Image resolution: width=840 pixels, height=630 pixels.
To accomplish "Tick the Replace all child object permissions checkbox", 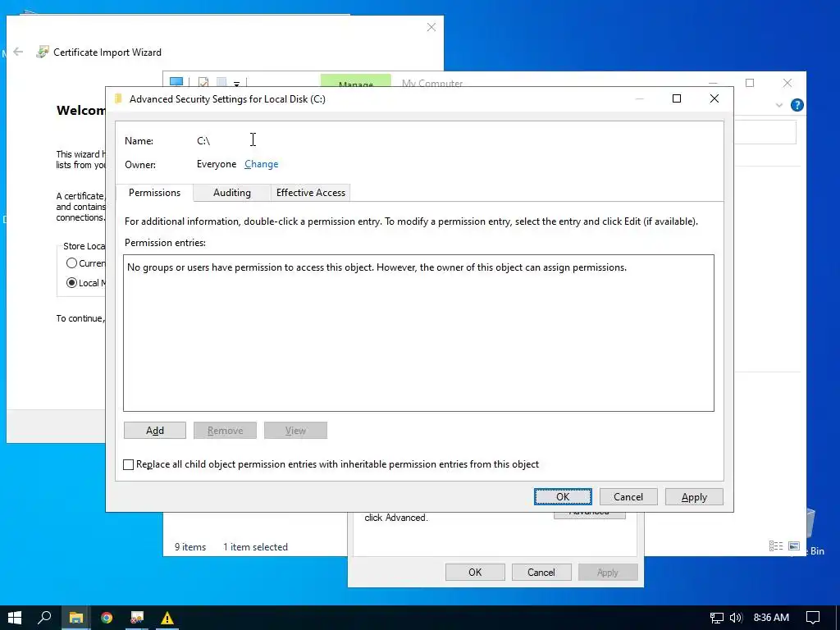I will (x=129, y=464).
